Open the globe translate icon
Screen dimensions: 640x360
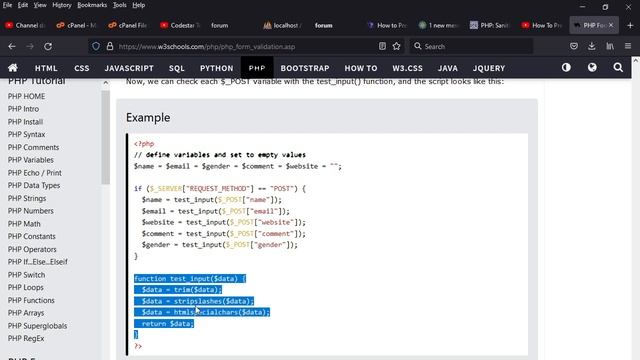[x=592, y=67]
